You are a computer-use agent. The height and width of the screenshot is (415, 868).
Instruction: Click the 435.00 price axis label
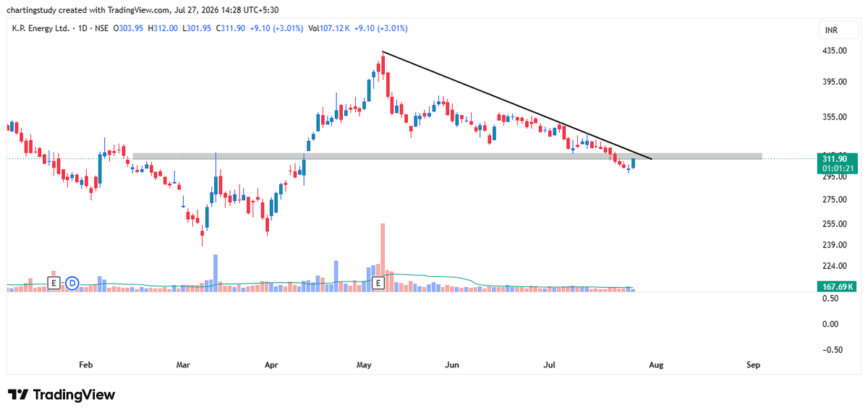click(x=835, y=51)
